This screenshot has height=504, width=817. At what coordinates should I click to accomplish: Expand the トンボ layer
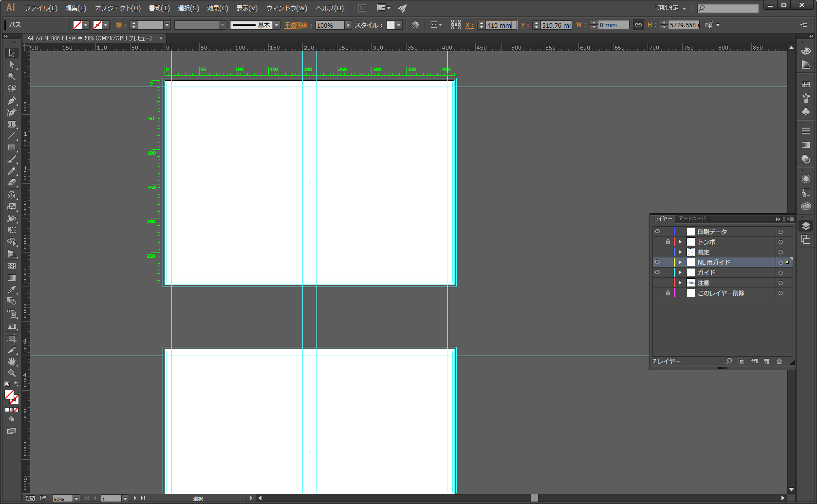click(680, 242)
